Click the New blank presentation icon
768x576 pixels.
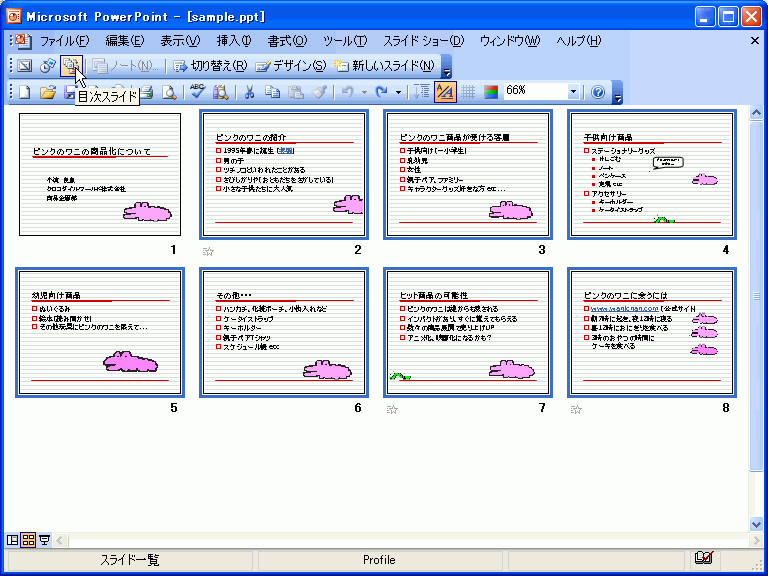pyautogui.click(x=25, y=92)
